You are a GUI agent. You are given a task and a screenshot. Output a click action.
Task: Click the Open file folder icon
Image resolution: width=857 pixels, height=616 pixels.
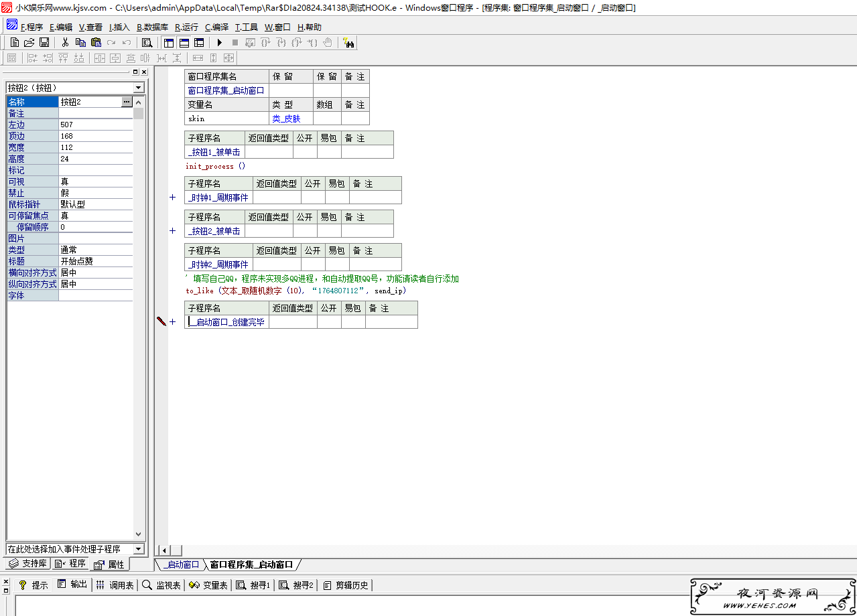29,42
